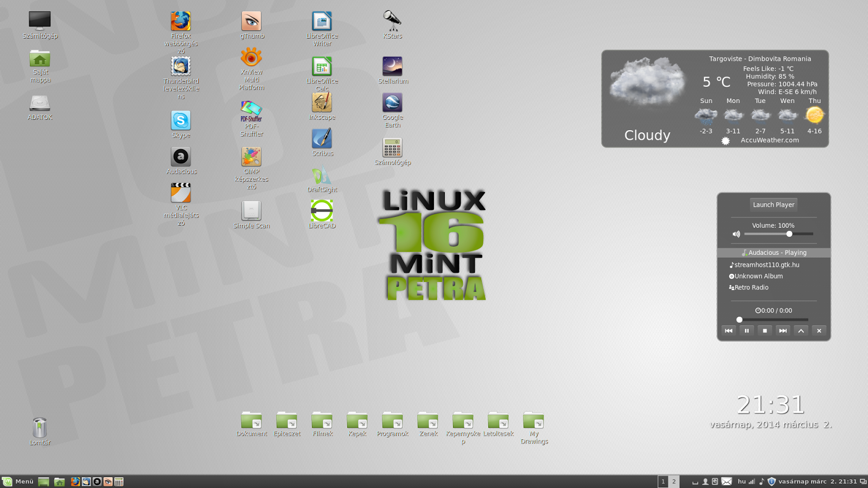
Task: Click the AccuWeather.com link
Action: (x=770, y=140)
